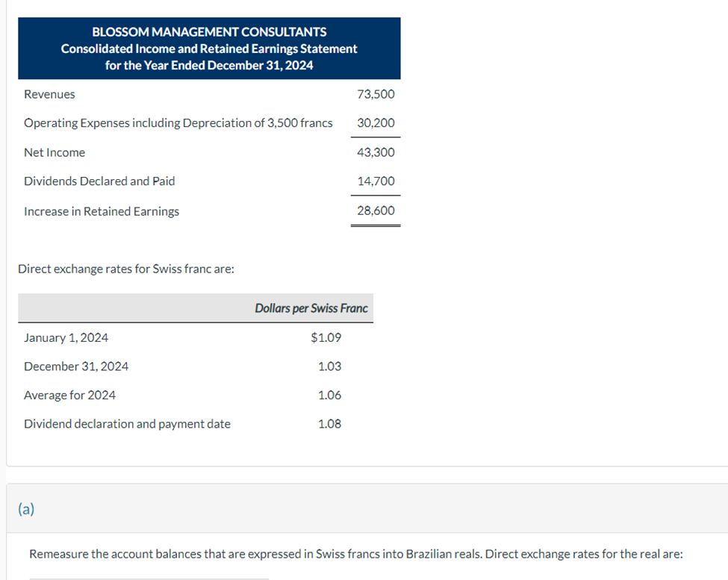Click the Dollars per Swiss Franc column header
This screenshot has width=728, height=580.
(x=311, y=308)
